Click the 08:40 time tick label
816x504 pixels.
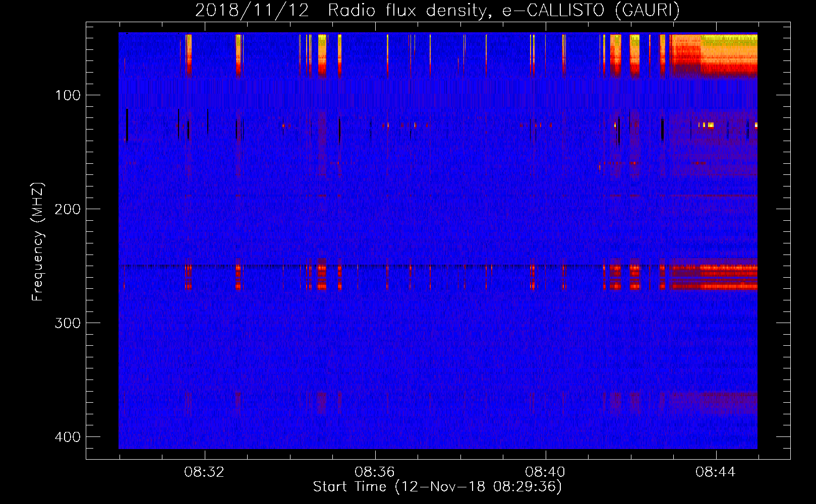545,472
